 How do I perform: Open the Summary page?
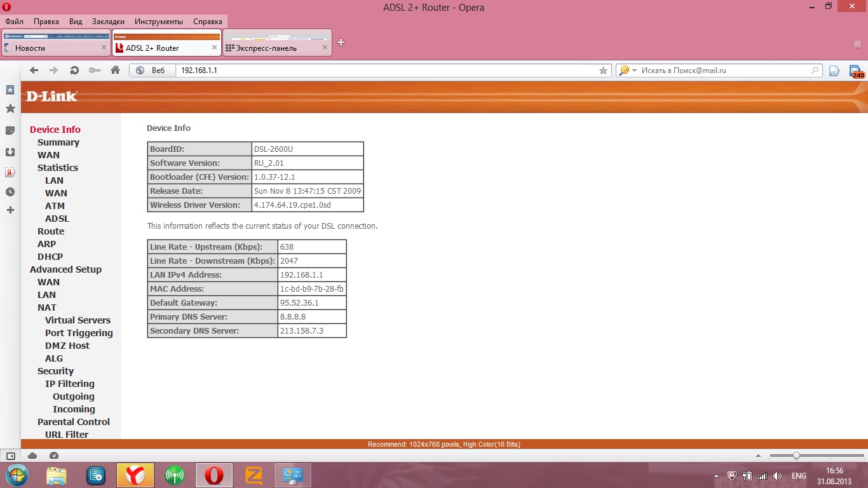pos(58,142)
